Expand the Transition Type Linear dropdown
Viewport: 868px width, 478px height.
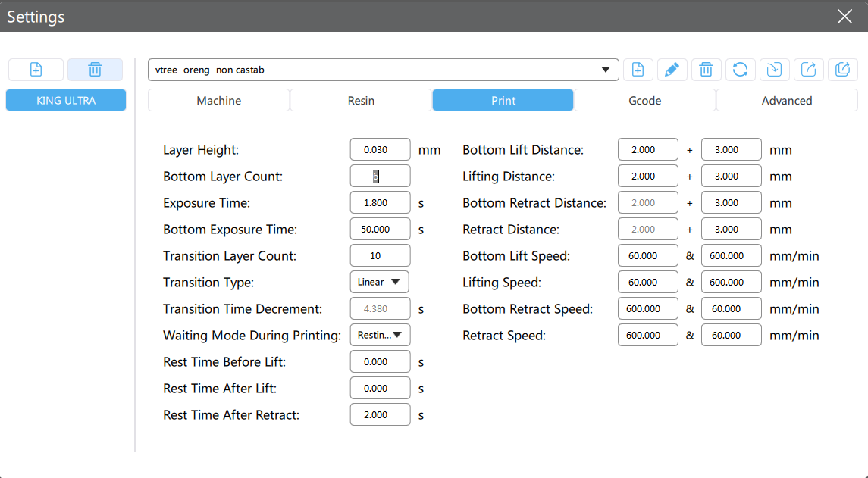coord(379,283)
